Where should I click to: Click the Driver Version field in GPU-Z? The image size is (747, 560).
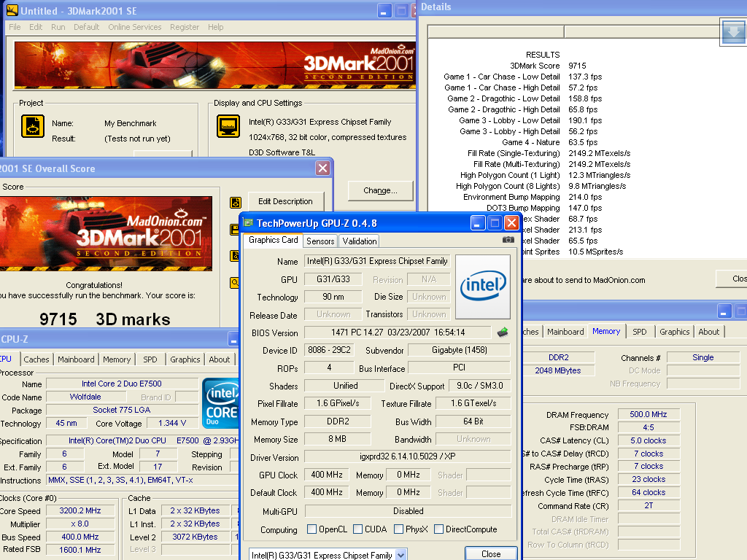(407, 456)
